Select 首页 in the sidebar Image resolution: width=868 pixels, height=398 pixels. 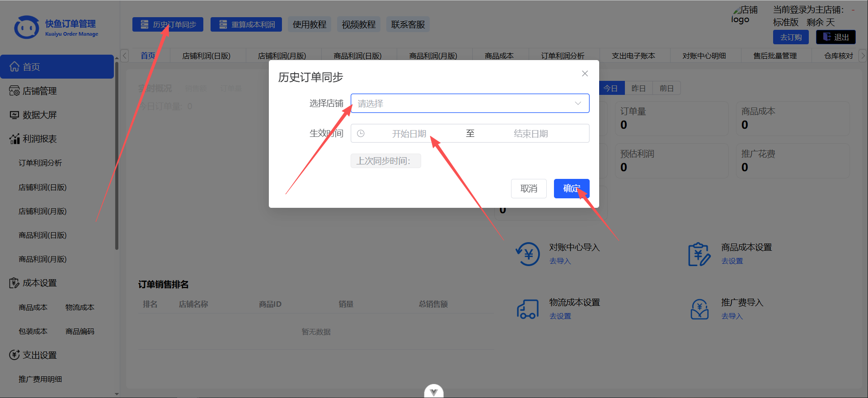pyautogui.click(x=57, y=67)
